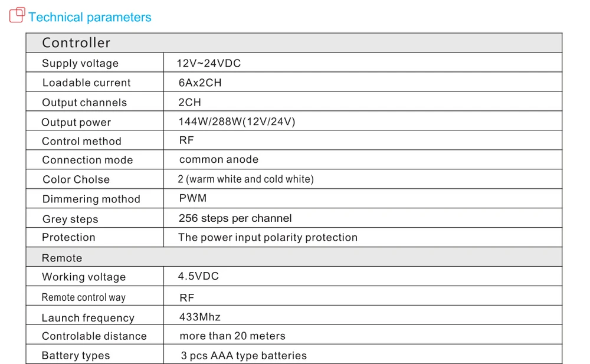Image resolution: width=590 pixels, height=364 pixels.
Task: Select the 433Mhz launch frequency value
Action: tap(200, 317)
